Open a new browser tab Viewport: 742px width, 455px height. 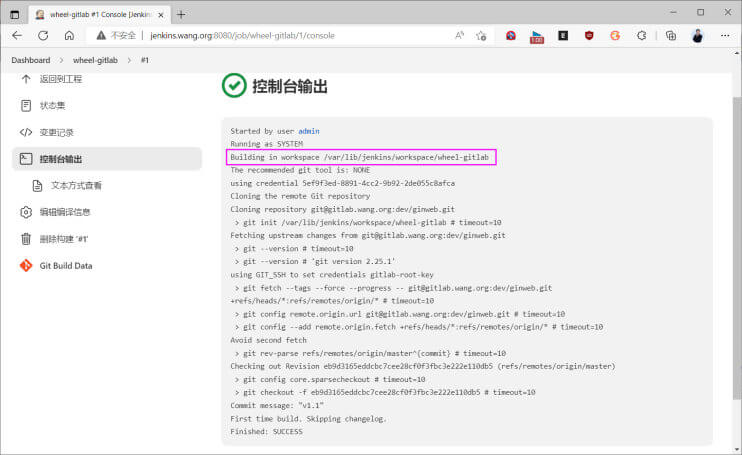click(181, 15)
